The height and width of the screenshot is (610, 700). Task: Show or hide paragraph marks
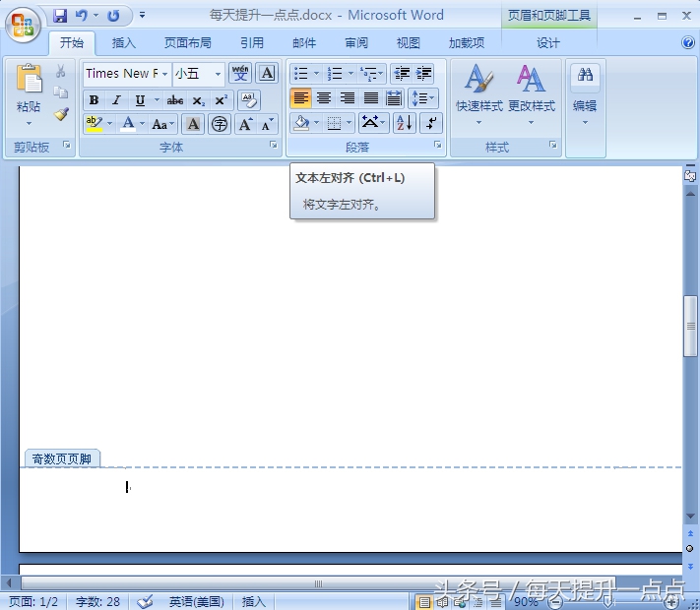pos(431,123)
